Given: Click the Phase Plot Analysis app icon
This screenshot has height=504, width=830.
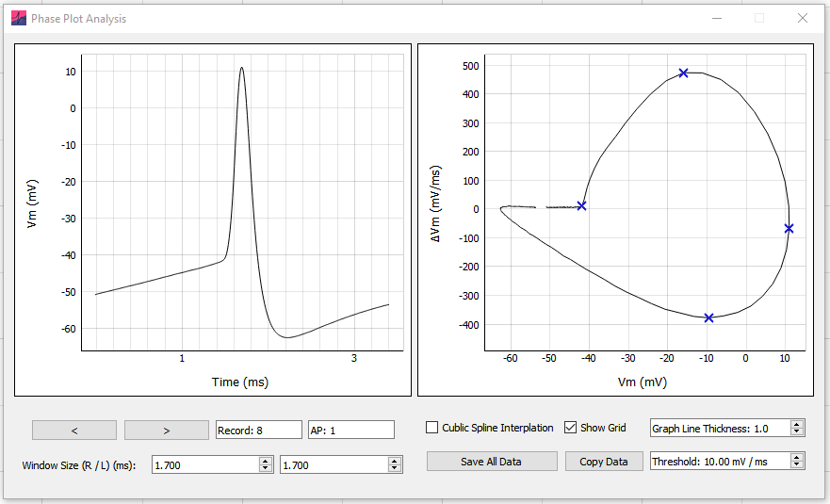Looking at the screenshot, I should point(19,19).
